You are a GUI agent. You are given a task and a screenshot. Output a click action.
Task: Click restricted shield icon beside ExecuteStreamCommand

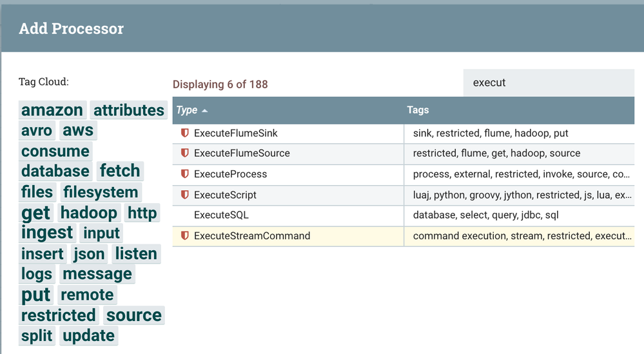pyautogui.click(x=184, y=236)
